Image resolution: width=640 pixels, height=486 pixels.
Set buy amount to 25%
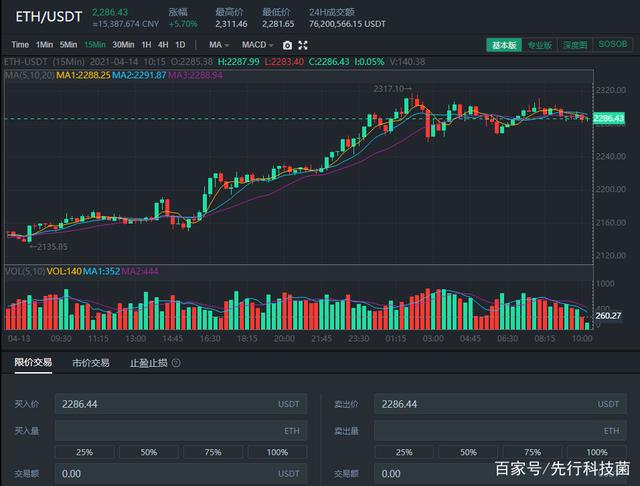pyautogui.click(x=84, y=452)
